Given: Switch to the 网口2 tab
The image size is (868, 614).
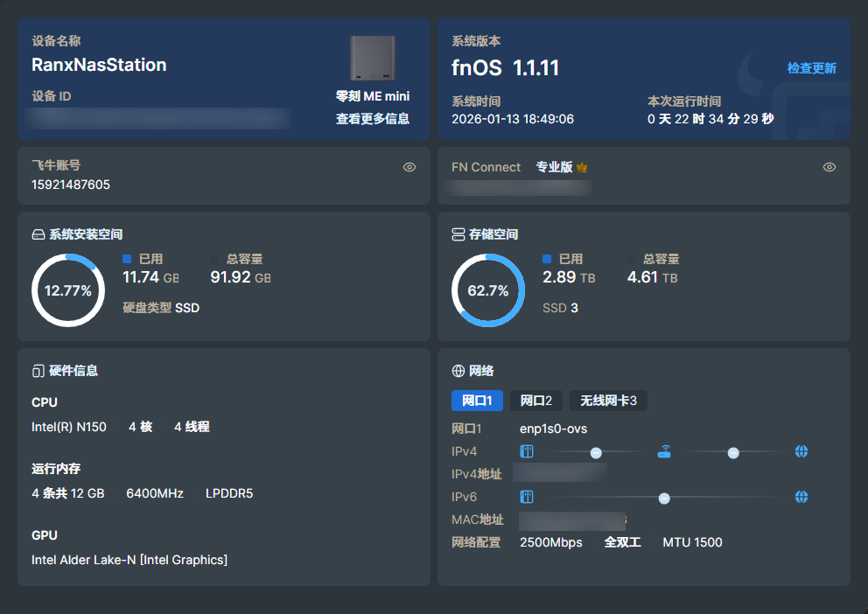Looking at the screenshot, I should pos(536,401).
